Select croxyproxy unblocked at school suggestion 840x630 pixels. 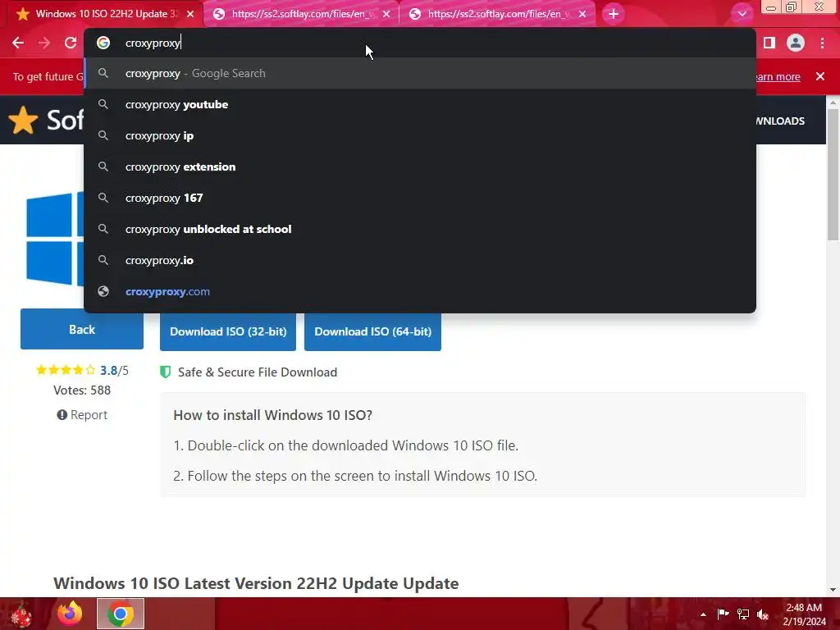click(x=419, y=229)
